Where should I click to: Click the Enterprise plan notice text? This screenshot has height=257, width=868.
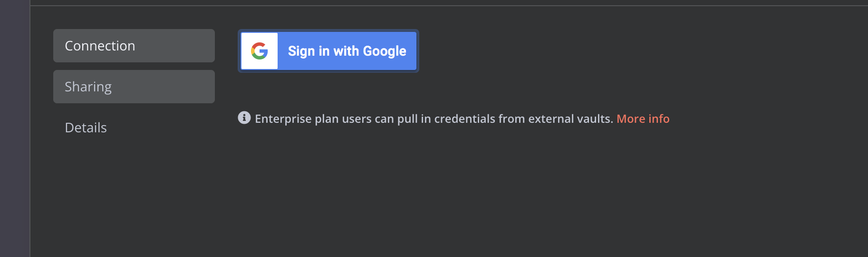[434, 119]
